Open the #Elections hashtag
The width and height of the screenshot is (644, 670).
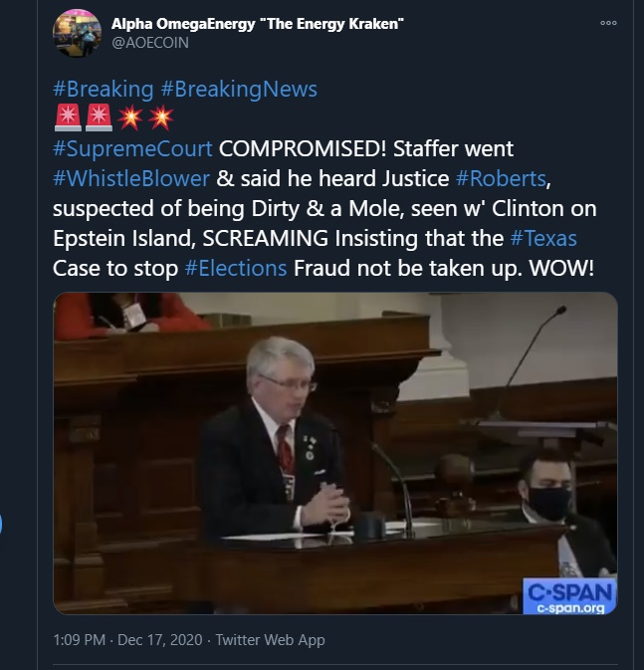click(x=236, y=269)
